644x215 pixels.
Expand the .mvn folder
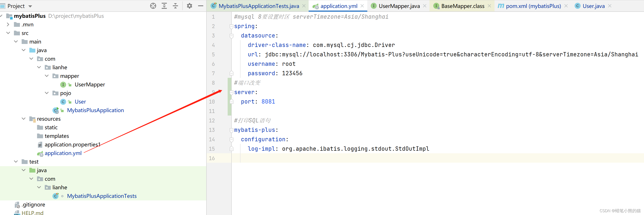tap(8, 24)
